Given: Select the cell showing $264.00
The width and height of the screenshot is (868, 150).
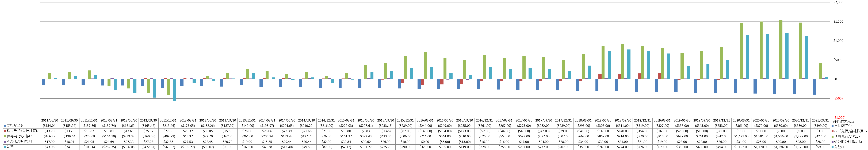Looking at the screenshot, I should 247,137.
